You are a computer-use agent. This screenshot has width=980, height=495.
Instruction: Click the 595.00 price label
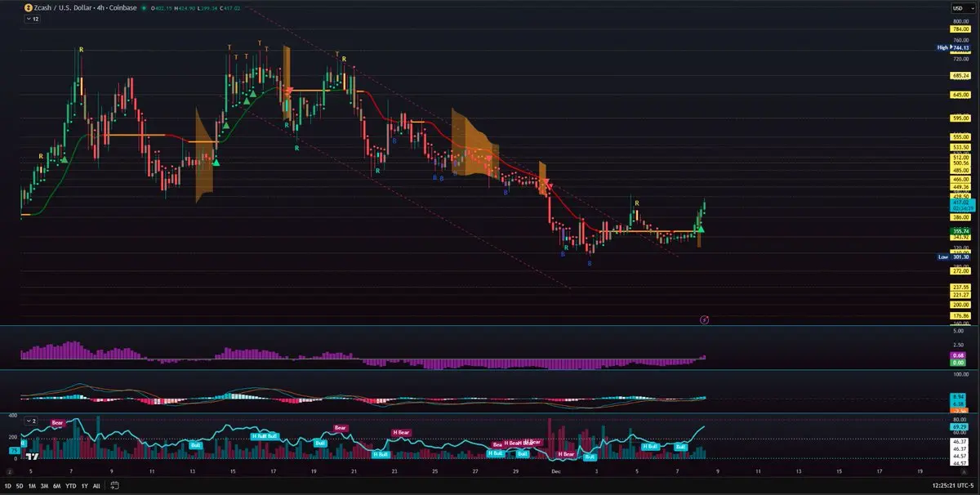pyautogui.click(x=960, y=117)
